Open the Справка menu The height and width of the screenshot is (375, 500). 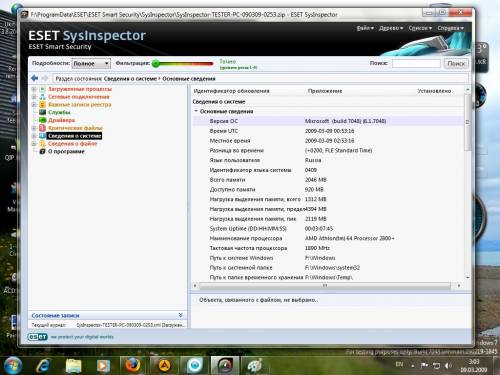pyautogui.click(x=450, y=28)
